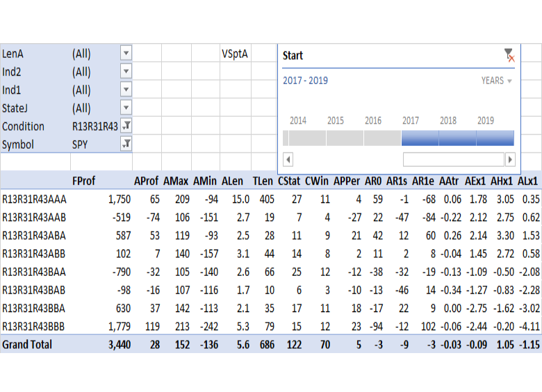The width and height of the screenshot is (542, 392).
Task: Select the StateJ field label
Action: pyautogui.click(x=15, y=108)
